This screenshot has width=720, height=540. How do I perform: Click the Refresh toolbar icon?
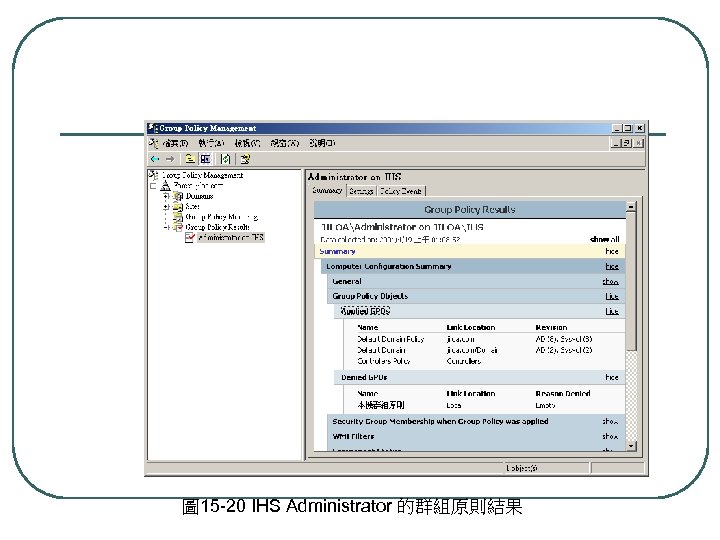tap(225, 159)
